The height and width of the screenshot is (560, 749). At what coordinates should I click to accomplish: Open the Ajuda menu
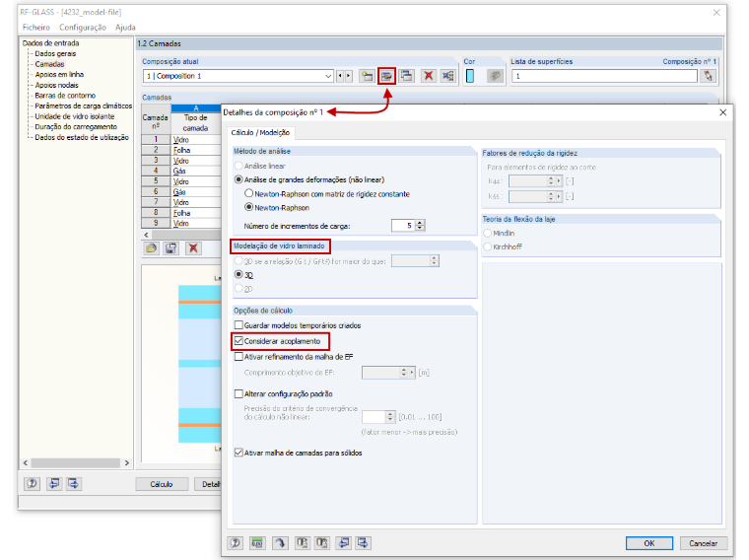click(x=125, y=28)
